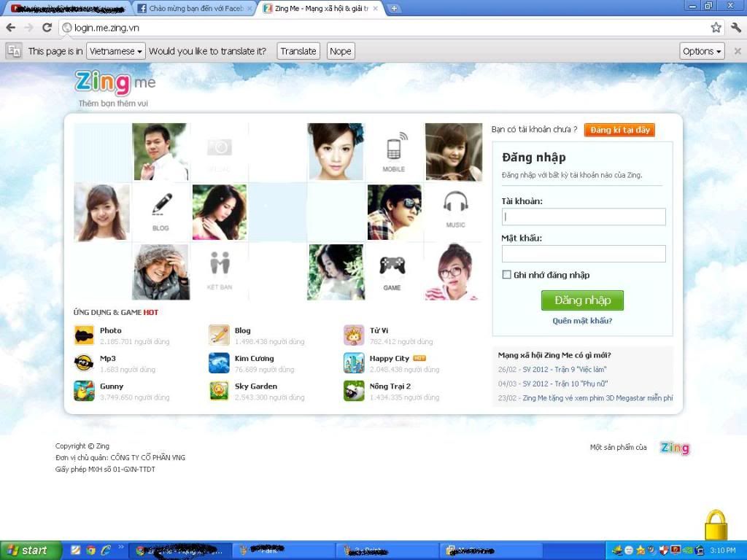Click the gold padlock icon

716,525
